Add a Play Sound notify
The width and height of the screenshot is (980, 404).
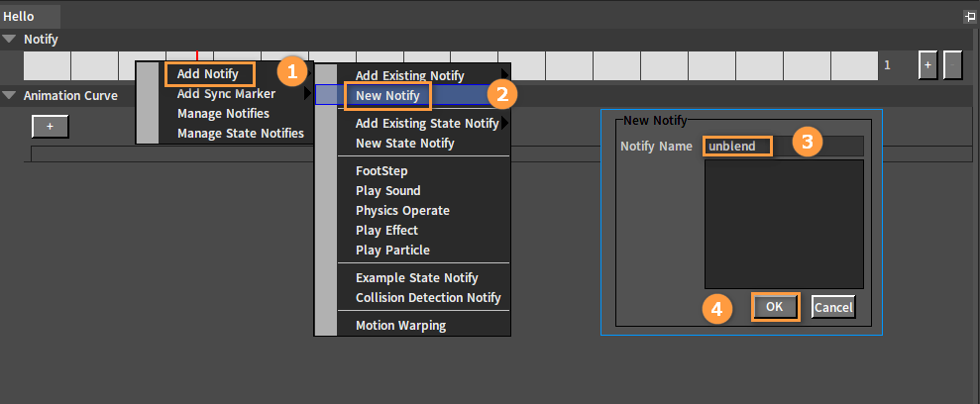pos(387,191)
